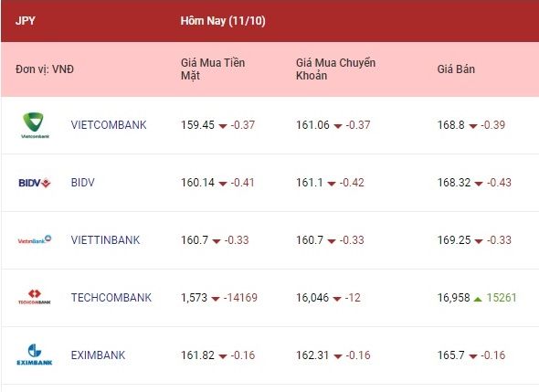The image size is (539, 392).
Task: Click the BIDV logo icon
Action: (35, 183)
